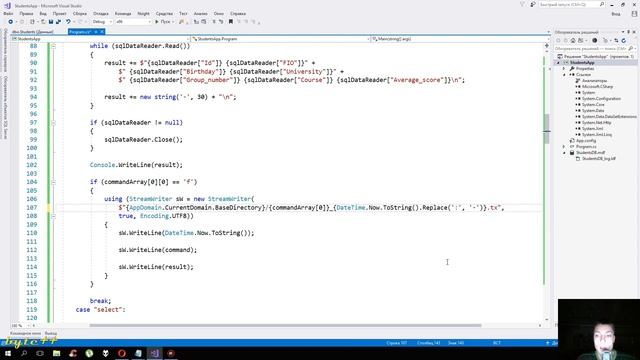Open the Вывод output tab
Viewport: 640px width, 360px height.
pyautogui.click(x=51, y=333)
